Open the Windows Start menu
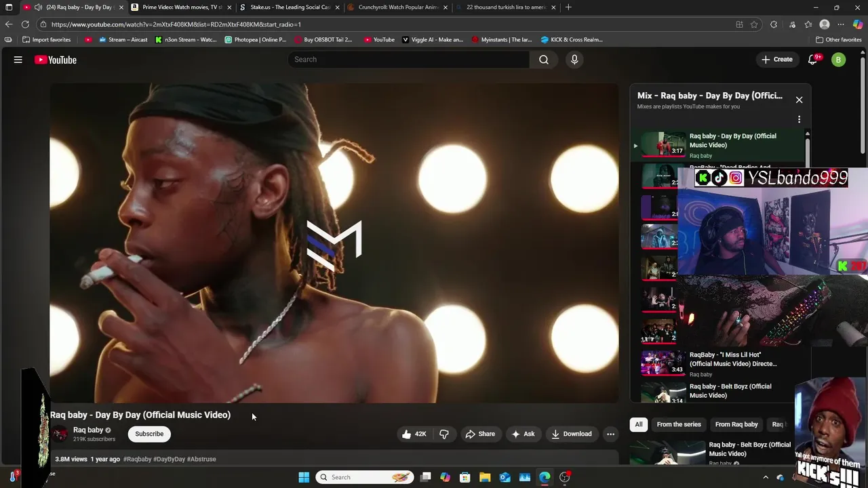The height and width of the screenshot is (488, 868). tap(304, 477)
